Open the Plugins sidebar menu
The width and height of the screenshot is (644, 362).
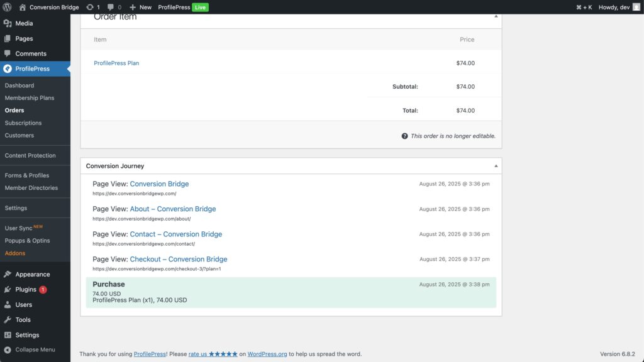(26, 290)
